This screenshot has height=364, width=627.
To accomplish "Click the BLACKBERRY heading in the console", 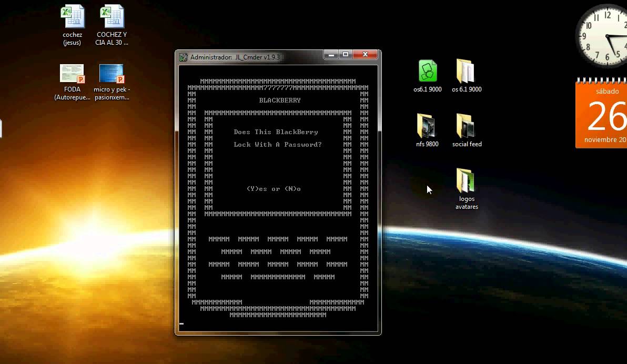I will pos(280,100).
